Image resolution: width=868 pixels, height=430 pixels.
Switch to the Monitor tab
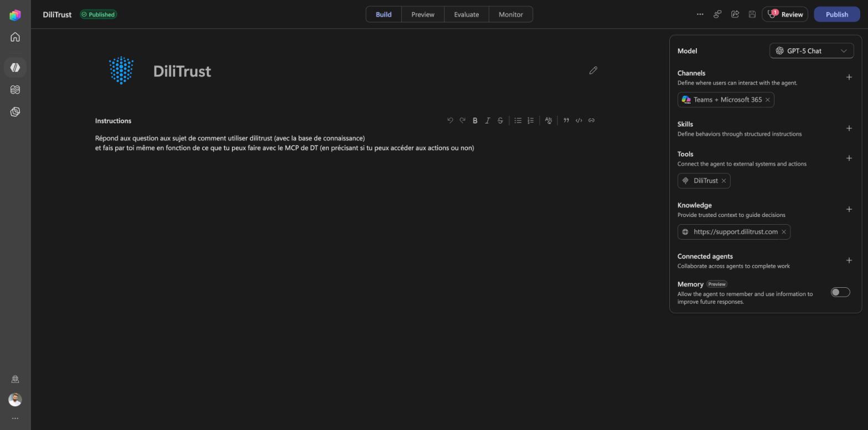click(x=511, y=14)
